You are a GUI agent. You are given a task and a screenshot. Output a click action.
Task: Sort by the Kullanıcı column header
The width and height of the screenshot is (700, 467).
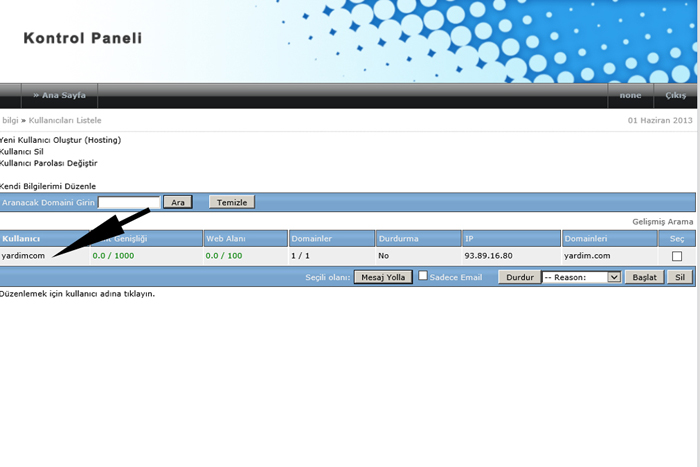[x=21, y=239]
